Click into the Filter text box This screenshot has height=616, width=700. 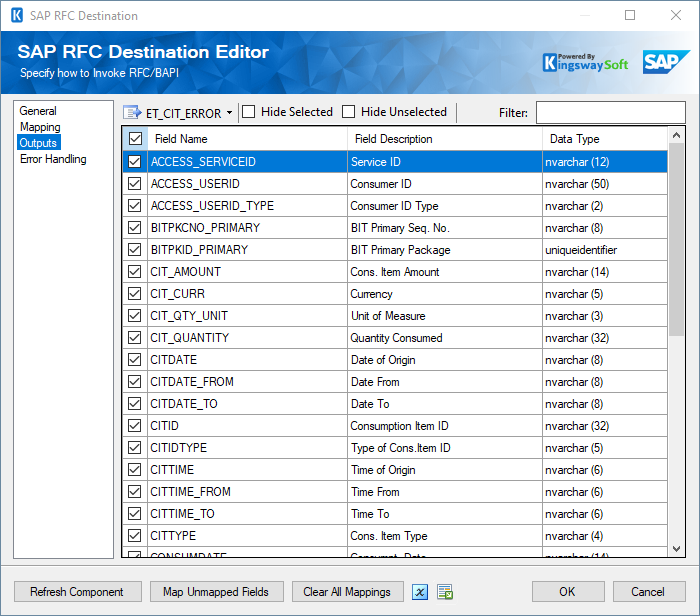click(x=610, y=112)
